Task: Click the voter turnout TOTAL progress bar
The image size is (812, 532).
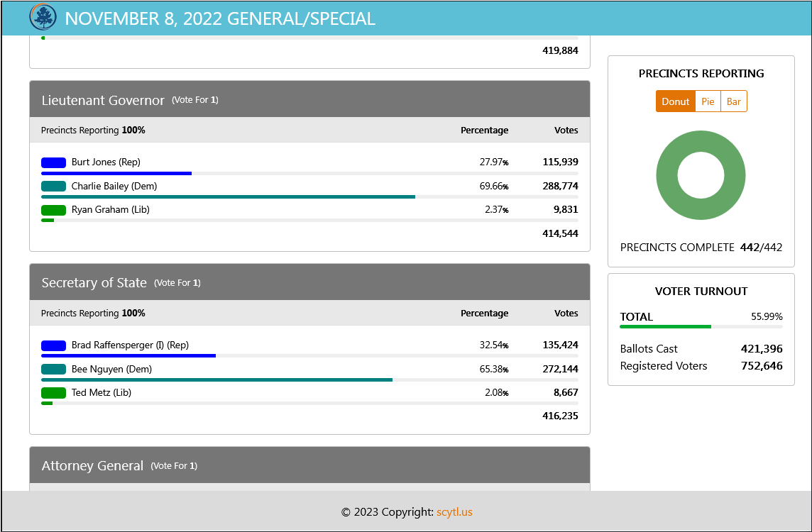Action: coord(701,326)
